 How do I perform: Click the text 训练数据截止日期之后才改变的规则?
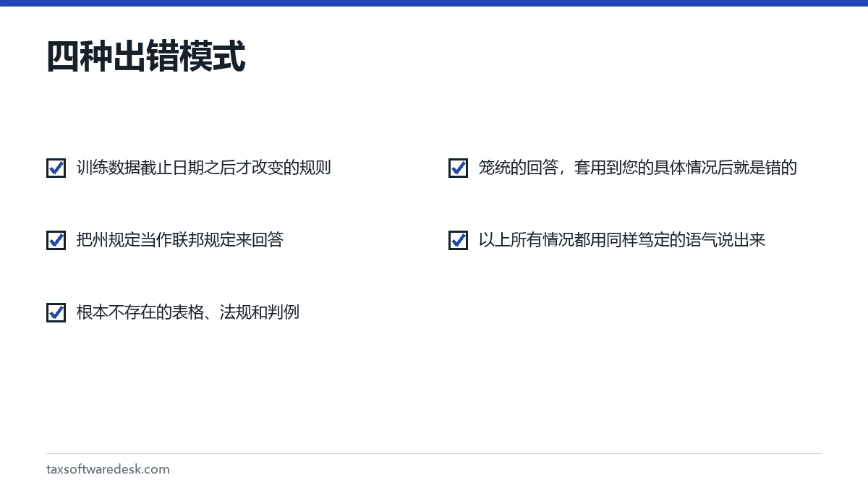tap(203, 168)
